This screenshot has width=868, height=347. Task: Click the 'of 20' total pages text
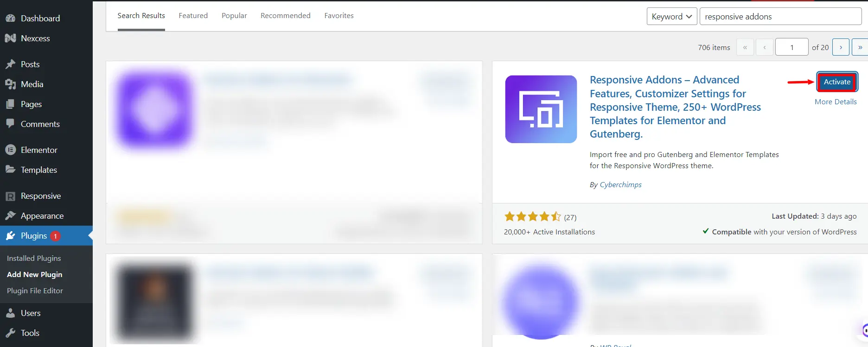click(820, 48)
